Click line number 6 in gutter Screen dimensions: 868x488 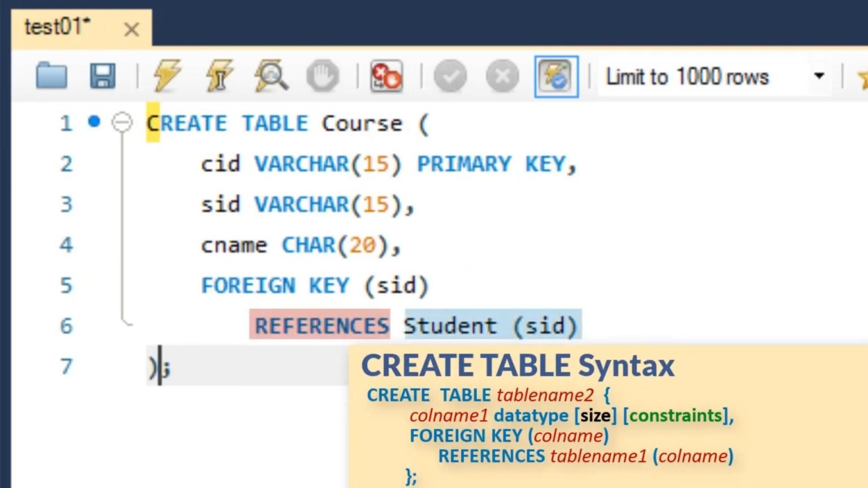(66, 326)
